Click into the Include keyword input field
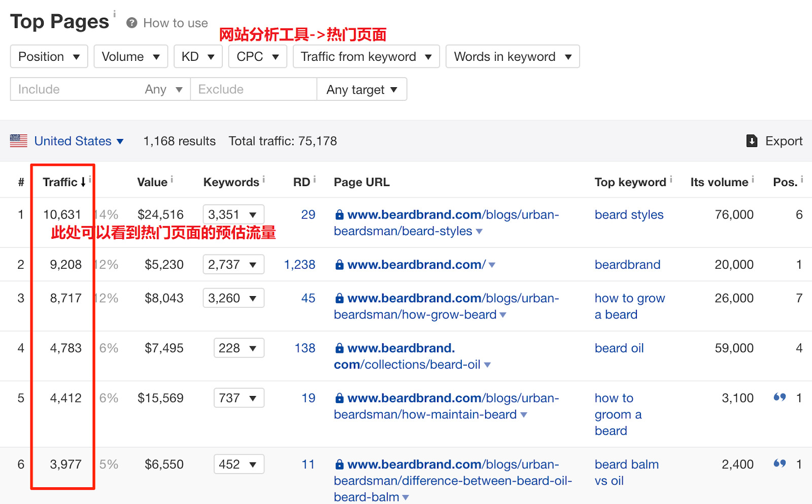This screenshot has width=812, height=504. tap(76, 89)
